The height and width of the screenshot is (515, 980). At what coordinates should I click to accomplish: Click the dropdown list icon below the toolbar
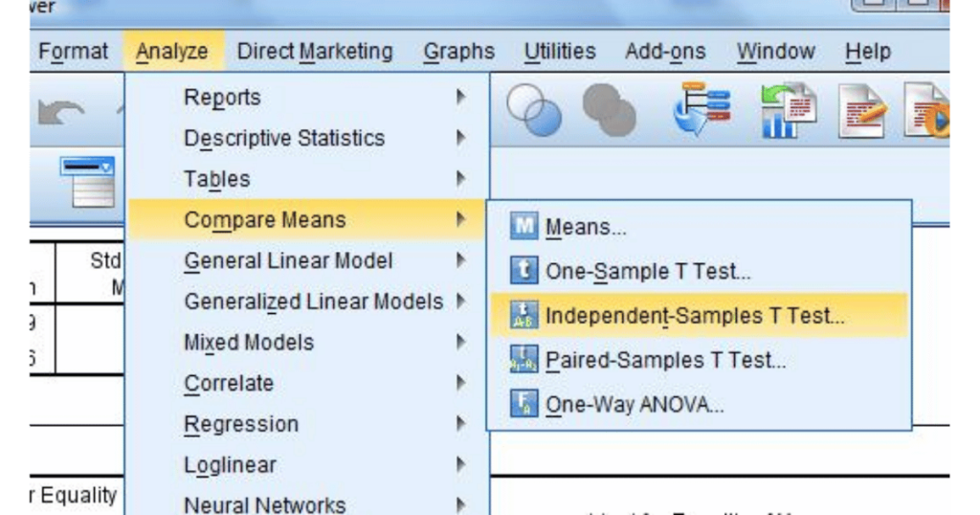87,182
